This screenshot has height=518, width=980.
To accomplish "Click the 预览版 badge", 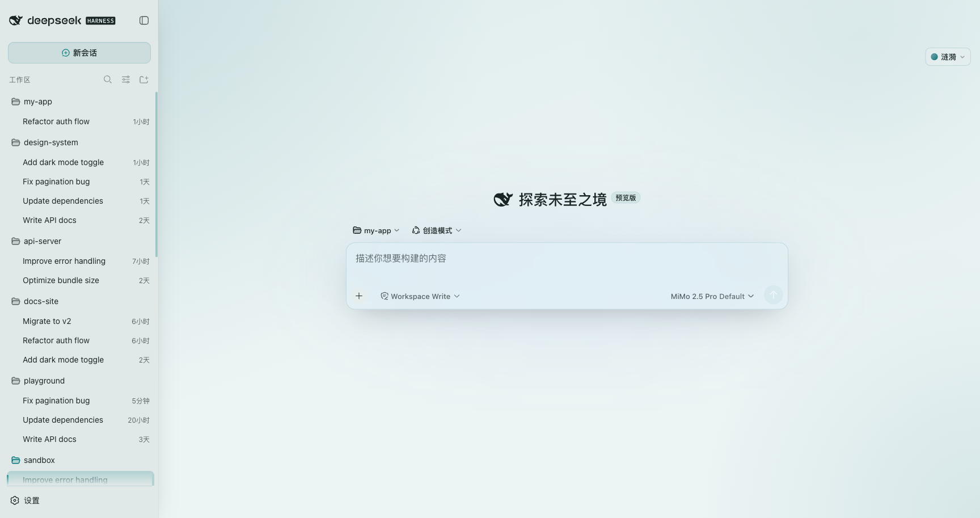I will (626, 198).
